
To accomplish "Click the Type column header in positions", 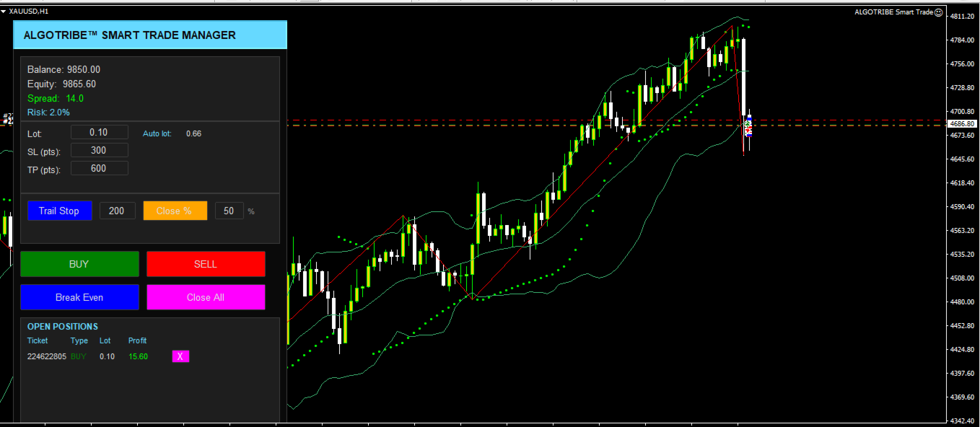I will coord(79,340).
